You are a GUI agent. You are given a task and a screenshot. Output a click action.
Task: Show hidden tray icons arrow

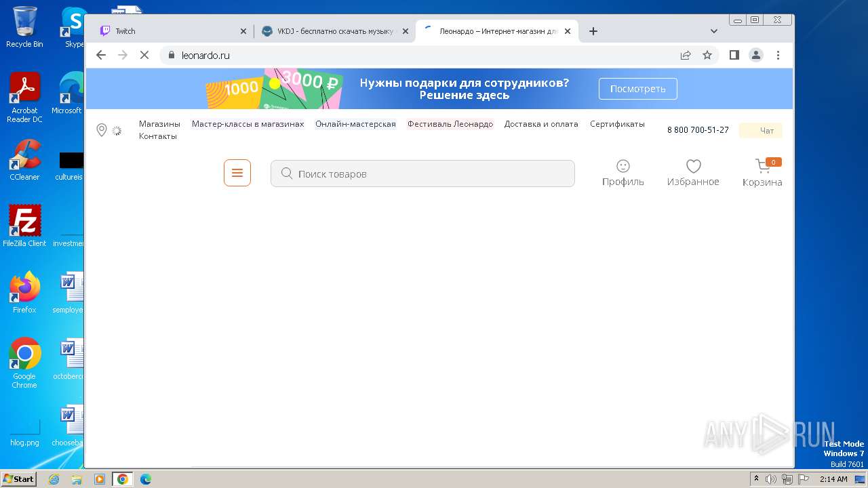tap(757, 479)
